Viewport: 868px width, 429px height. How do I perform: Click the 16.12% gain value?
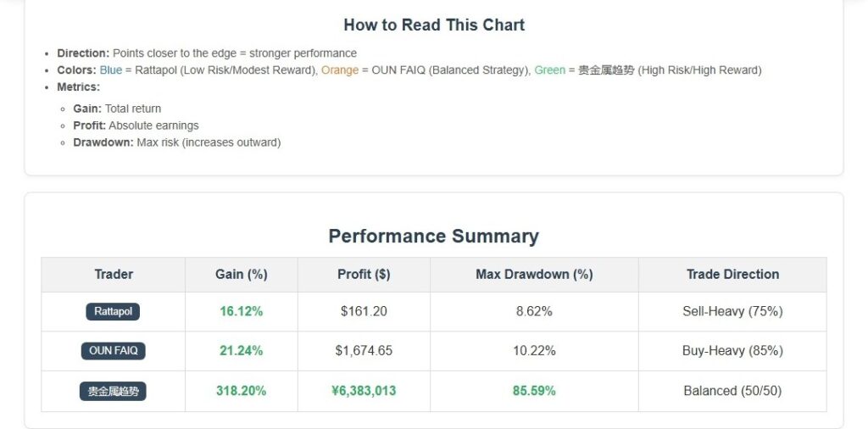coord(242,311)
